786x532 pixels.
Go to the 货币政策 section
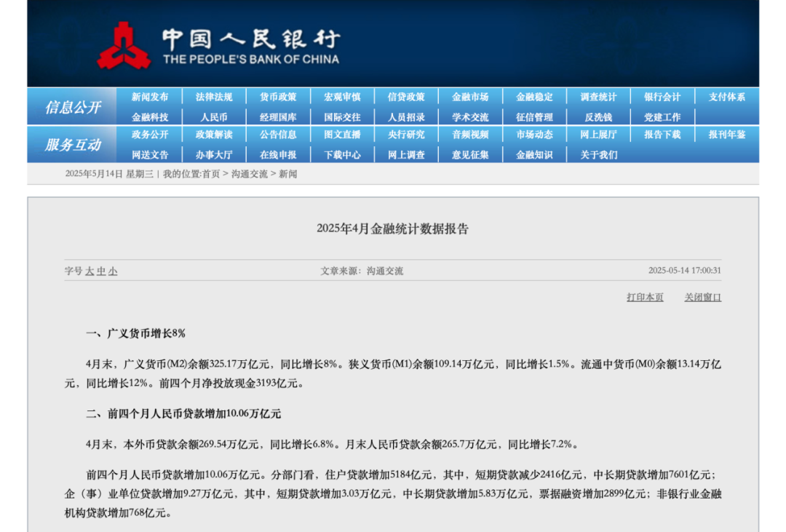pos(278,97)
